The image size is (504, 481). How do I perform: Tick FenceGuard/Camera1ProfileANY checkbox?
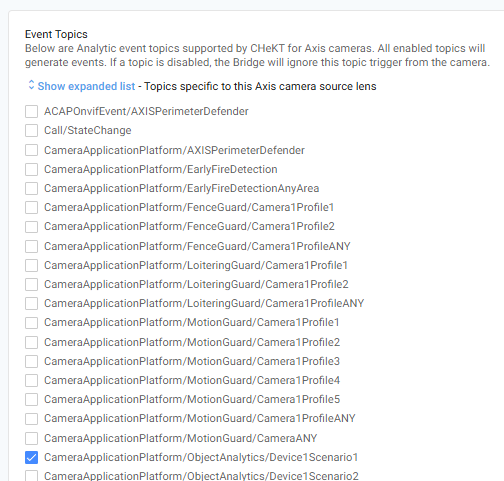coord(31,246)
